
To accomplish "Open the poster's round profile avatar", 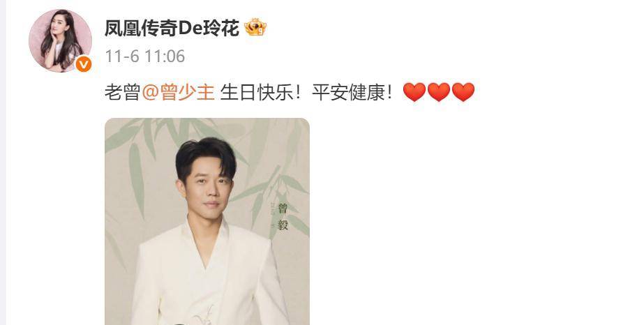I will coord(61,40).
